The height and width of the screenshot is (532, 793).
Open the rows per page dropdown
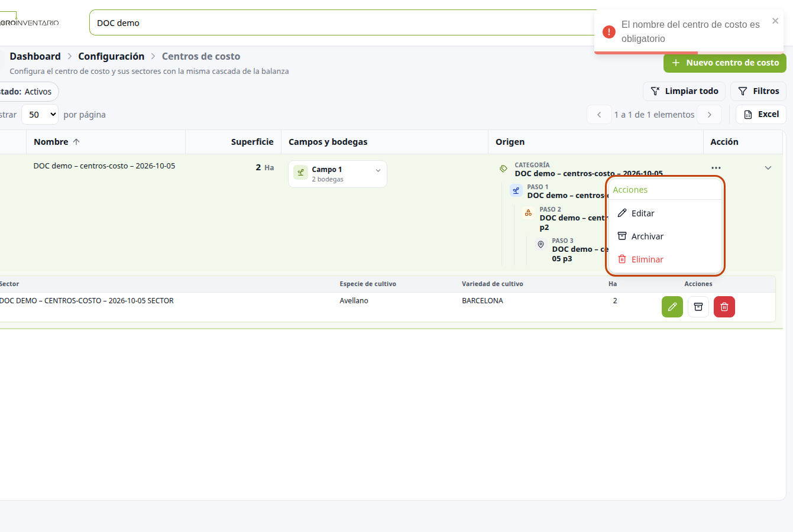click(40, 115)
